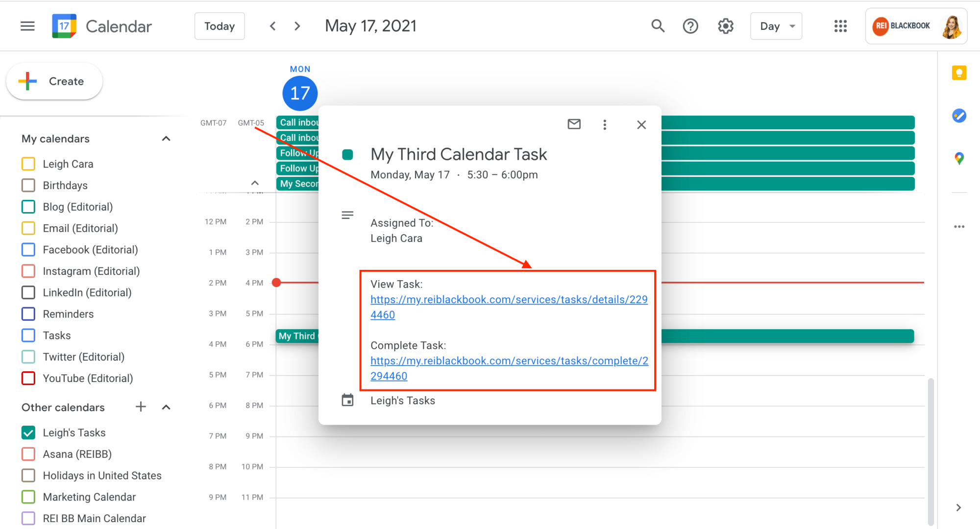Click the colorful plus Create button

[54, 81]
